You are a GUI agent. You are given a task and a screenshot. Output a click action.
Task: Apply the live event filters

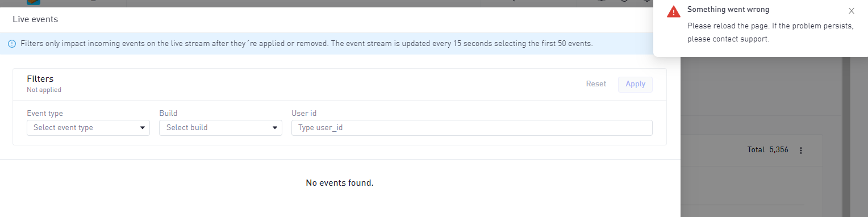coord(635,84)
